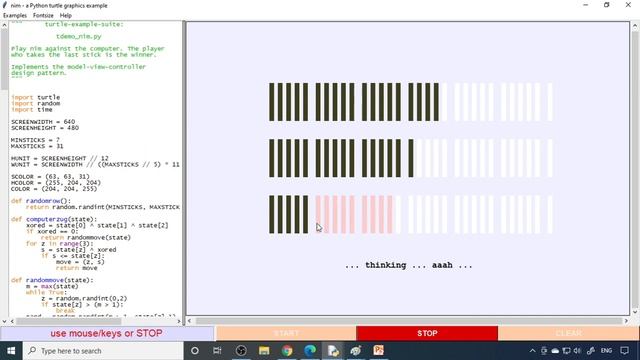Click the canvas vertical scroll down arrow
640x360 pixels.
pos(635,312)
